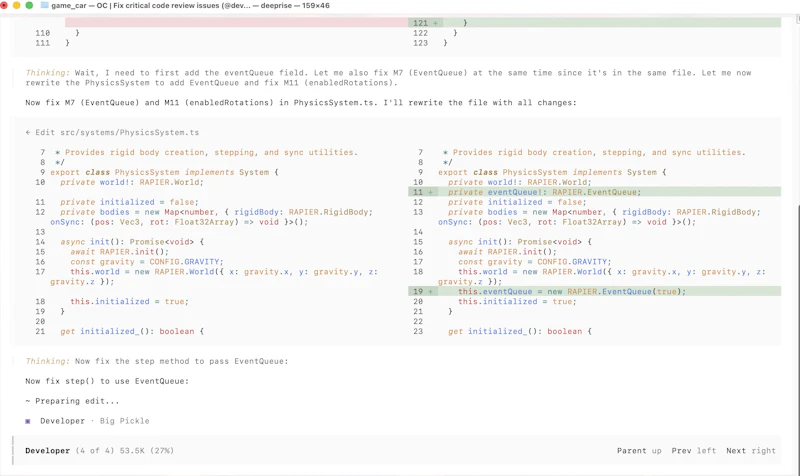Click 'const gravity = CONFIG.GRAVITY;' on right line 17

(534, 262)
